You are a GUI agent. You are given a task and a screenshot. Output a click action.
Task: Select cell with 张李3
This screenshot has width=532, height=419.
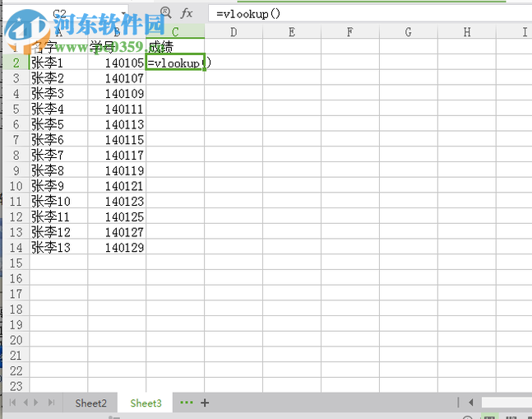tap(58, 93)
